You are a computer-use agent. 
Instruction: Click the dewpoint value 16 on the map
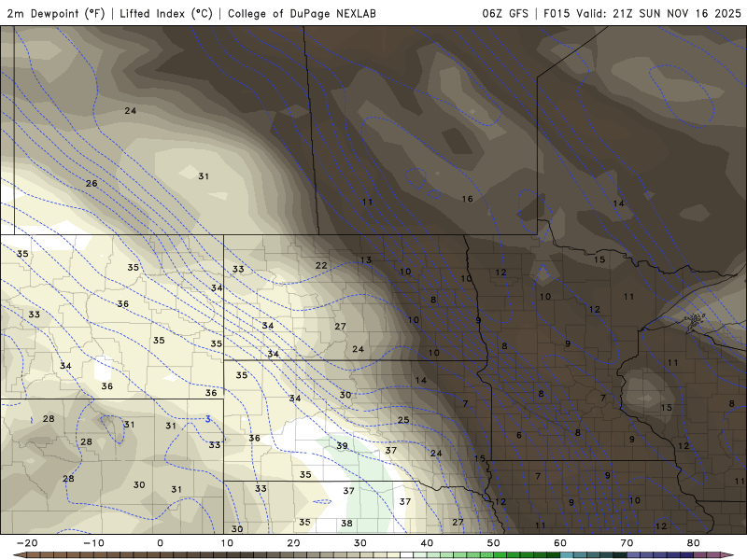pos(468,199)
